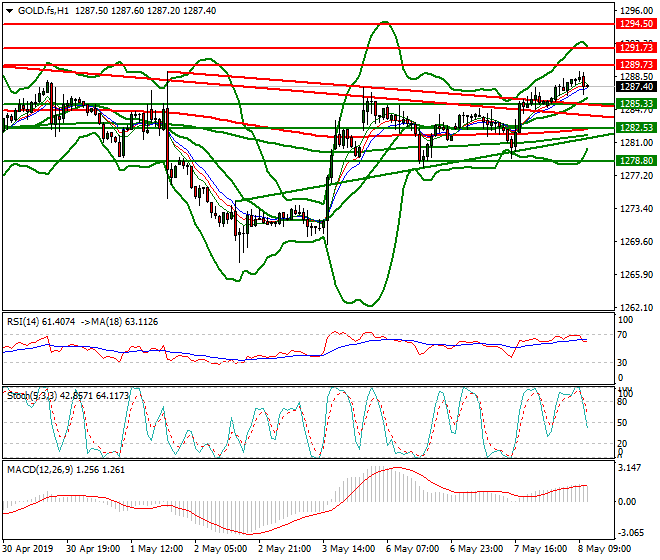The height and width of the screenshot is (560, 660).
Task: Click the 1277.20 price scale value
Action: click(x=636, y=176)
